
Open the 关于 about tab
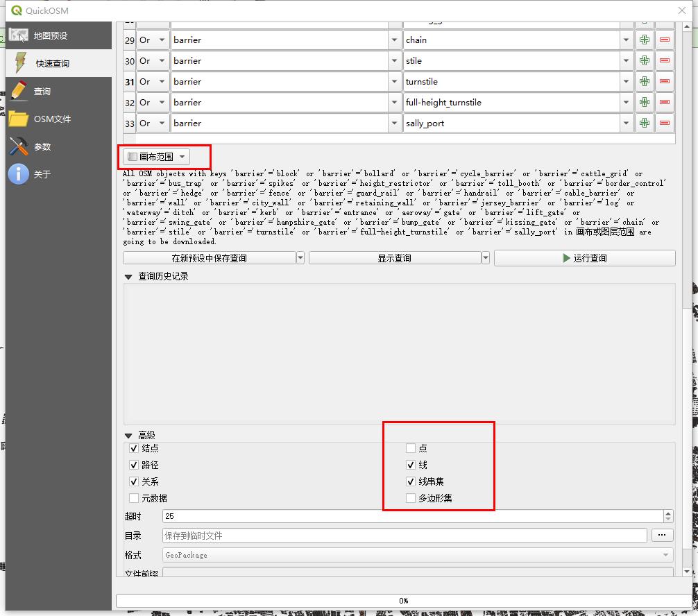coord(58,174)
